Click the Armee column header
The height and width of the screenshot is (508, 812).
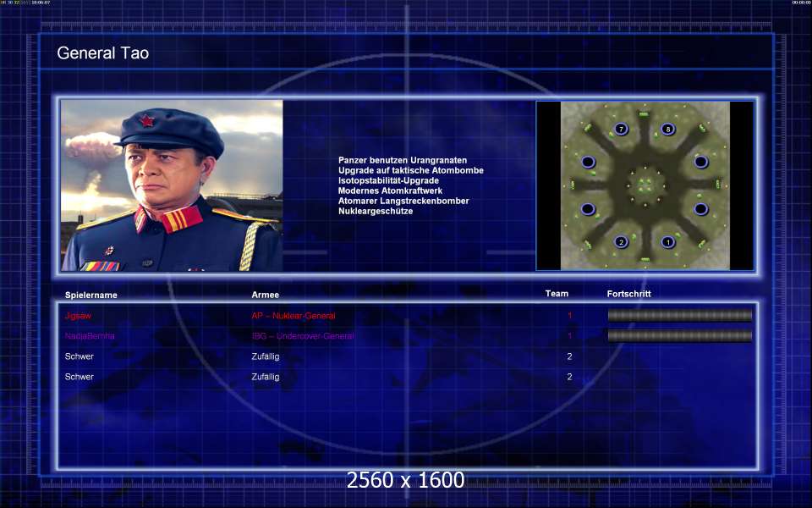point(266,295)
